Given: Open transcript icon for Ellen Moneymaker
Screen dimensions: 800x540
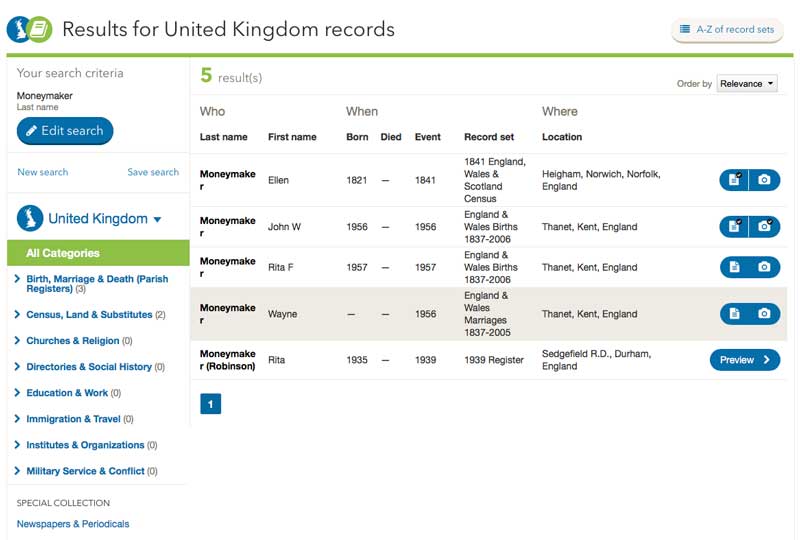Looking at the screenshot, I should tap(734, 180).
